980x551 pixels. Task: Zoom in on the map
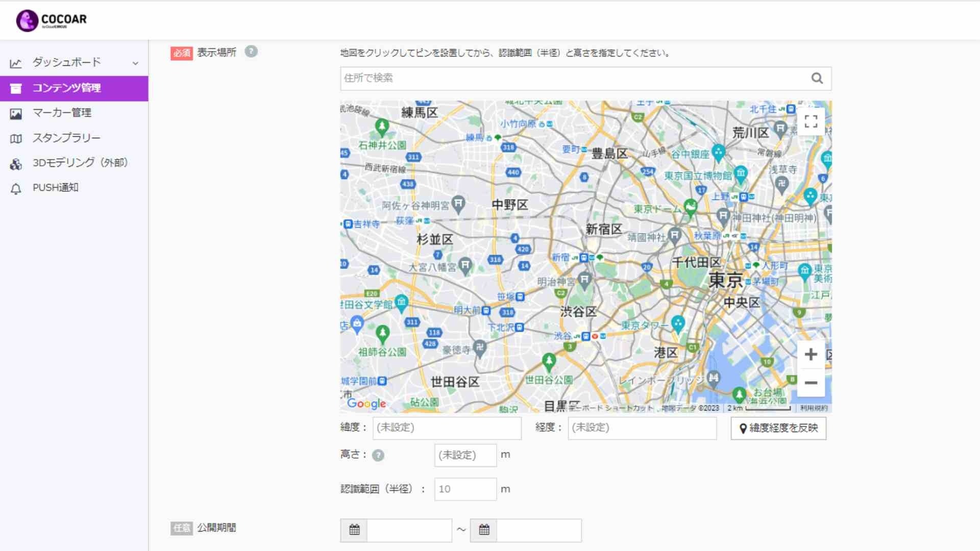click(811, 354)
